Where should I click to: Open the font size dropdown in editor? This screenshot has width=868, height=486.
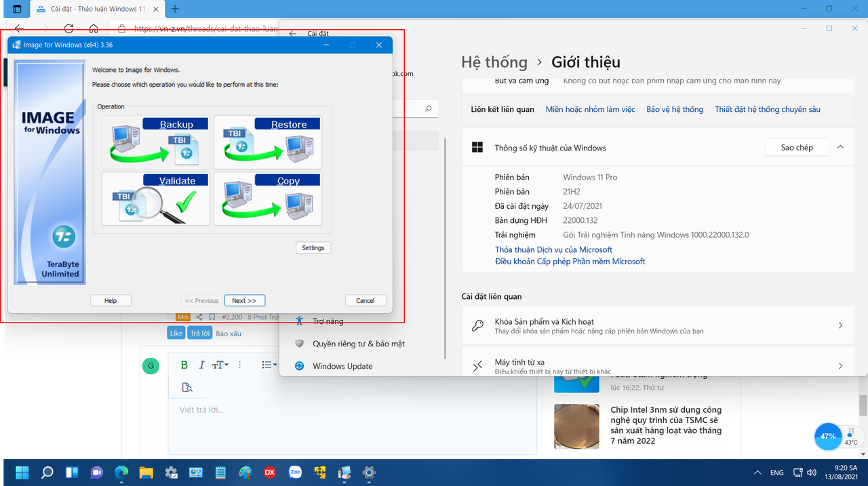pyautogui.click(x=220, y=365)
